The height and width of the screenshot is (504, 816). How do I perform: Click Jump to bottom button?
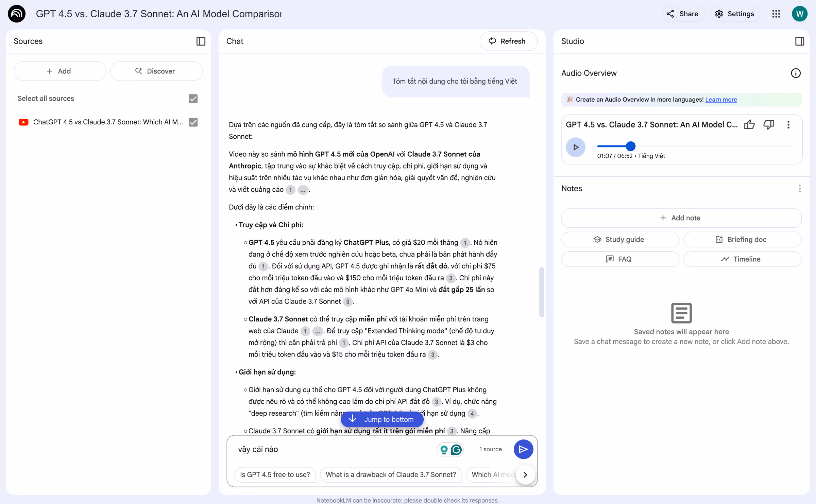tap(382, 419)
